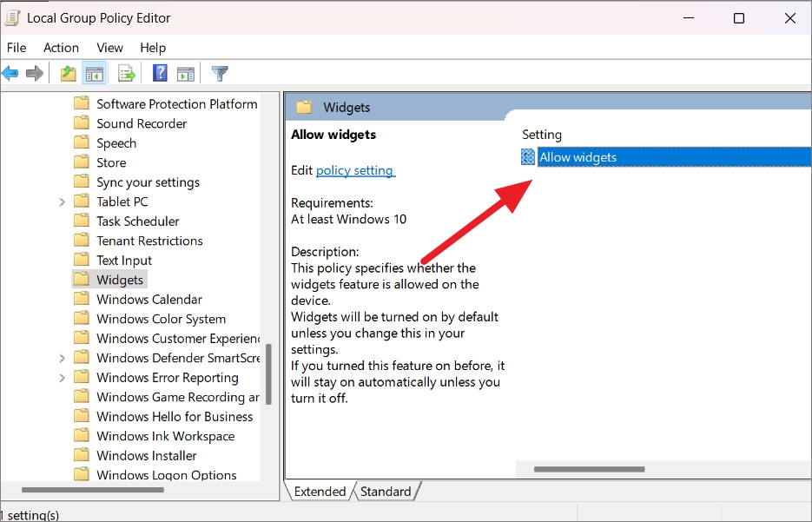The image size is (812, 522).
Task: Switch to the Extended tab
Action: pyautogui.click(x=320, y=492)
